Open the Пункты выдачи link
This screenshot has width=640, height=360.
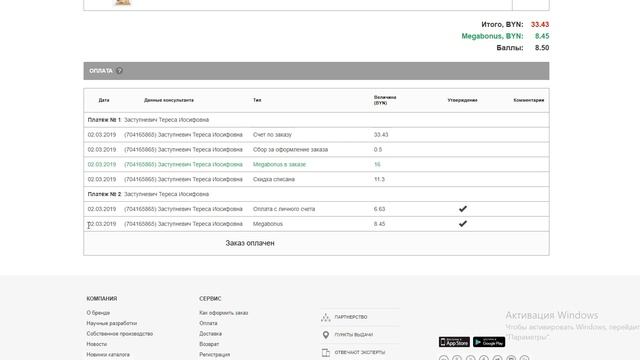(x=353, y=335)
